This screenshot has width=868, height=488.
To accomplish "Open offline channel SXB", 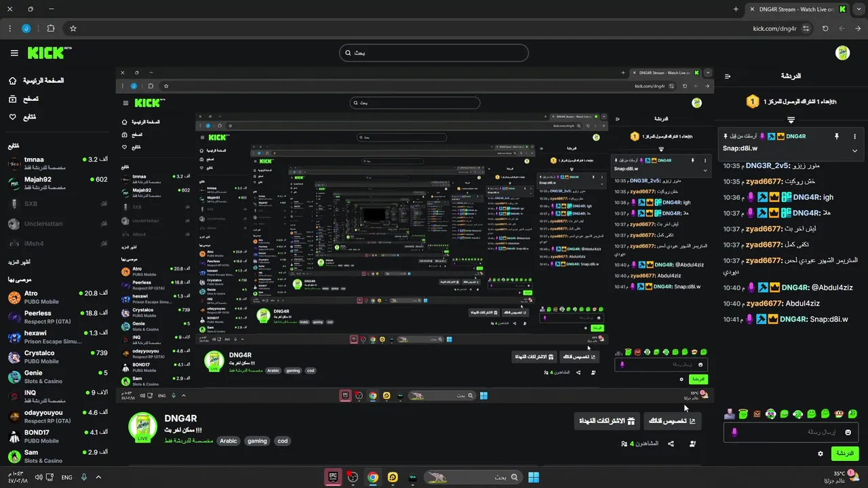I will point(58,203).
